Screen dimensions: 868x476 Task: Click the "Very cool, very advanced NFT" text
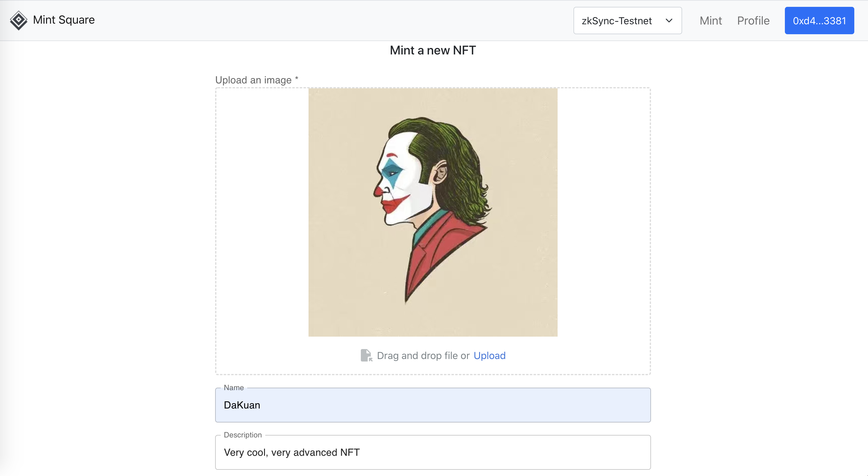click(292, 452)
